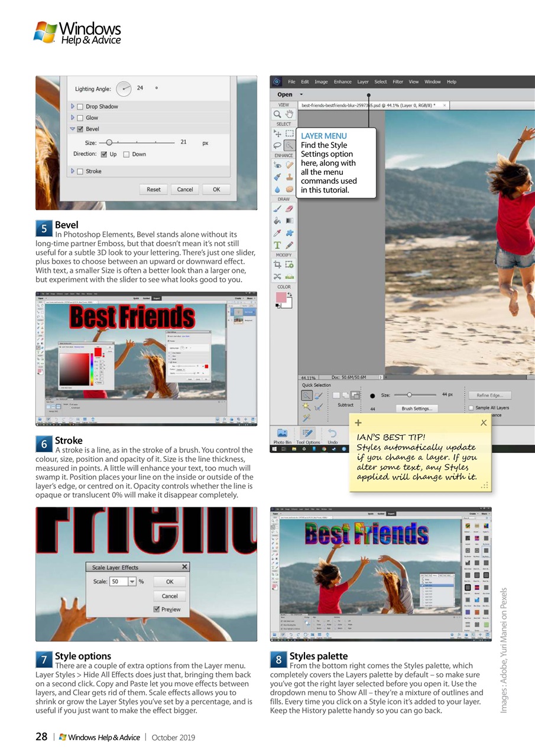Toggle the Preview checkbox in Scale Layer Effects
Image resolution: width=535 pixels, height=756 pixels.
pyautogui.click(x=156, y=609)
